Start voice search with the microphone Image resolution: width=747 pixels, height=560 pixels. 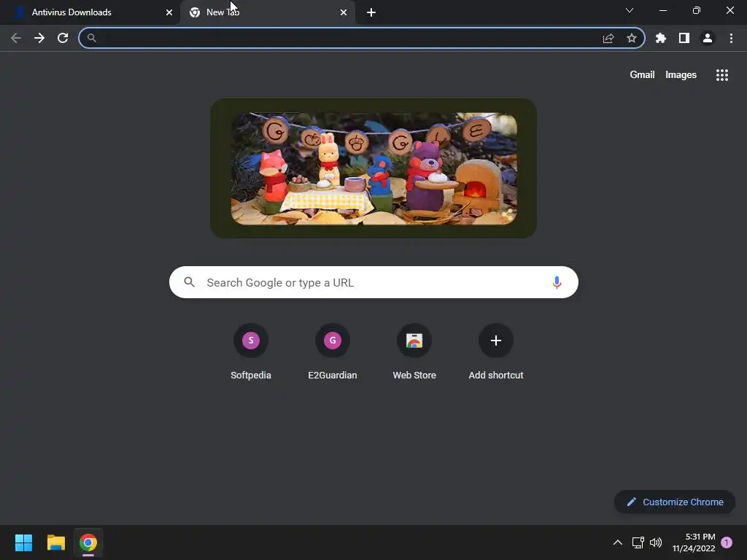coord(557,282)
